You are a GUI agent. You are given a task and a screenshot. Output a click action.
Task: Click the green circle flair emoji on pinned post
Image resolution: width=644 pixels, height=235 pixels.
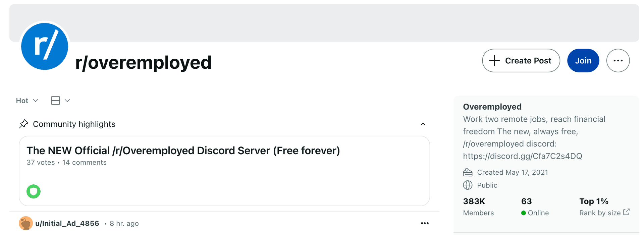point(33,191)
